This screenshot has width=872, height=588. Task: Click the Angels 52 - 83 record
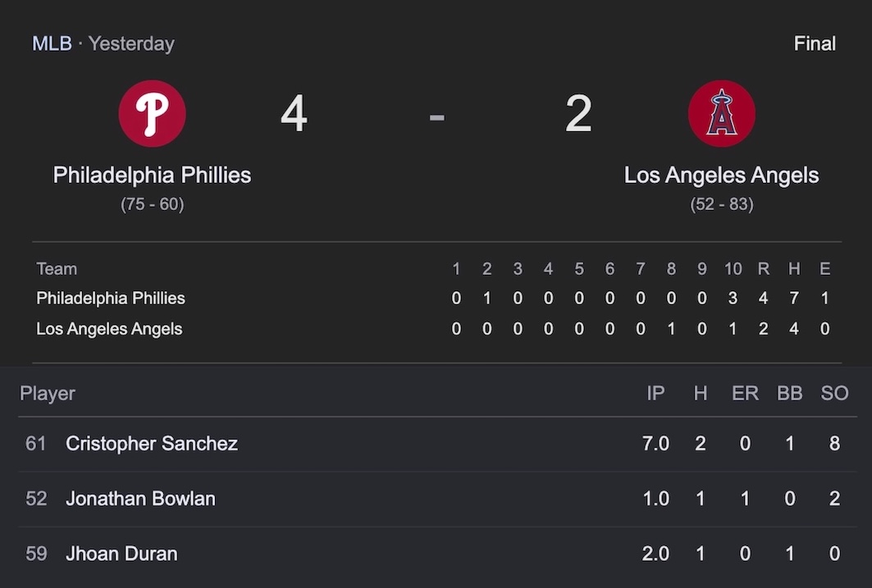click(x=721, y=204)
